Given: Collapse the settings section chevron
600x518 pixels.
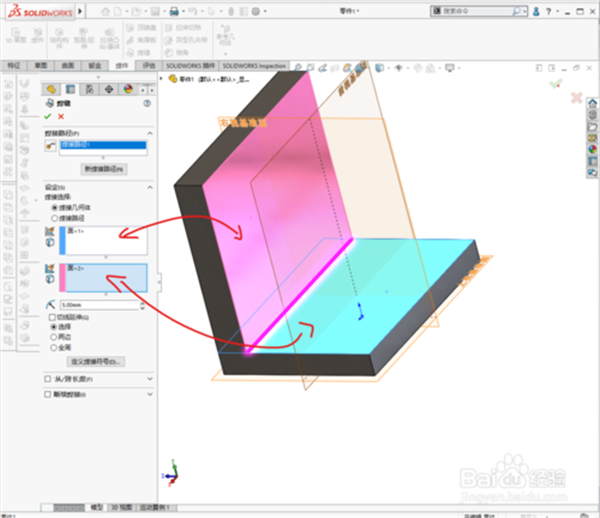Looking at the screenshot, I should pos(150,187).
